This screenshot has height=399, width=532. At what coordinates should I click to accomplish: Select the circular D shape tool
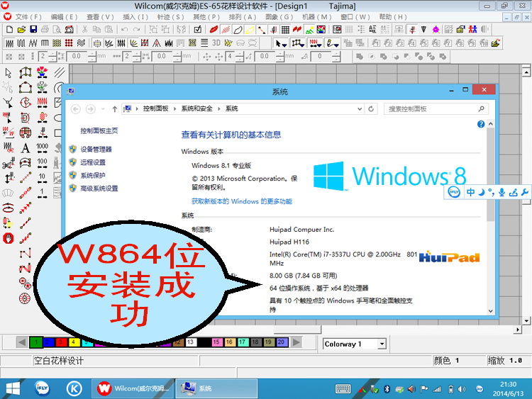(26, 118)
